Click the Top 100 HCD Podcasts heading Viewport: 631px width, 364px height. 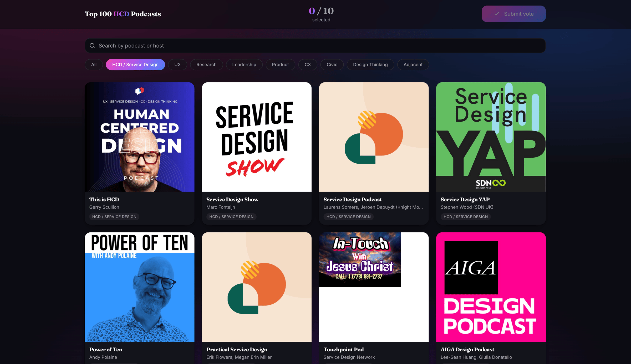coord(123,14)
